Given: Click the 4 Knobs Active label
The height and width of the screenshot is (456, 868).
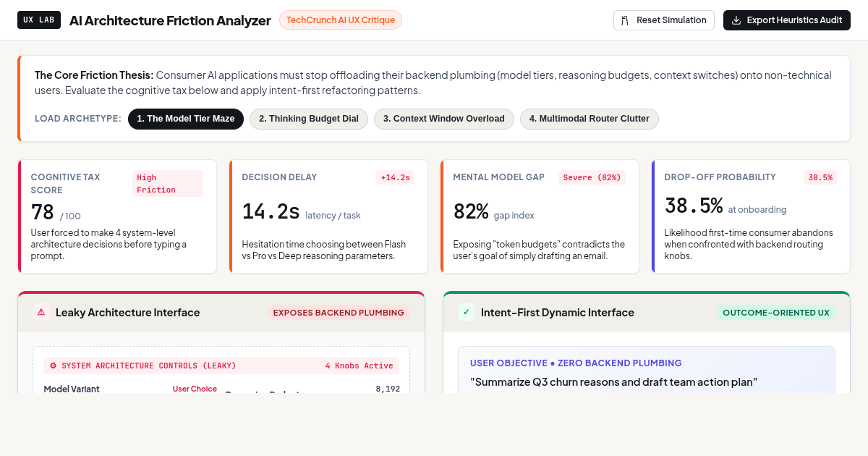Looking at the screenshot, I should [x=359, y=366].
